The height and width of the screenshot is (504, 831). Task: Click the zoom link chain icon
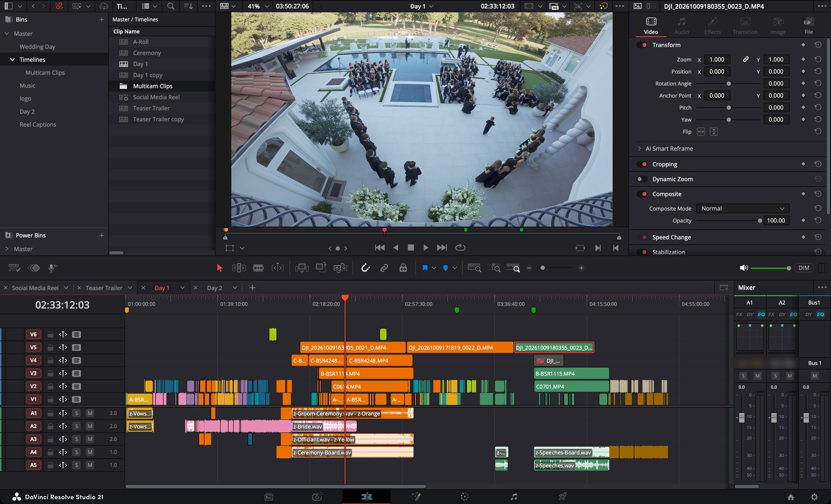pos(746,59)
